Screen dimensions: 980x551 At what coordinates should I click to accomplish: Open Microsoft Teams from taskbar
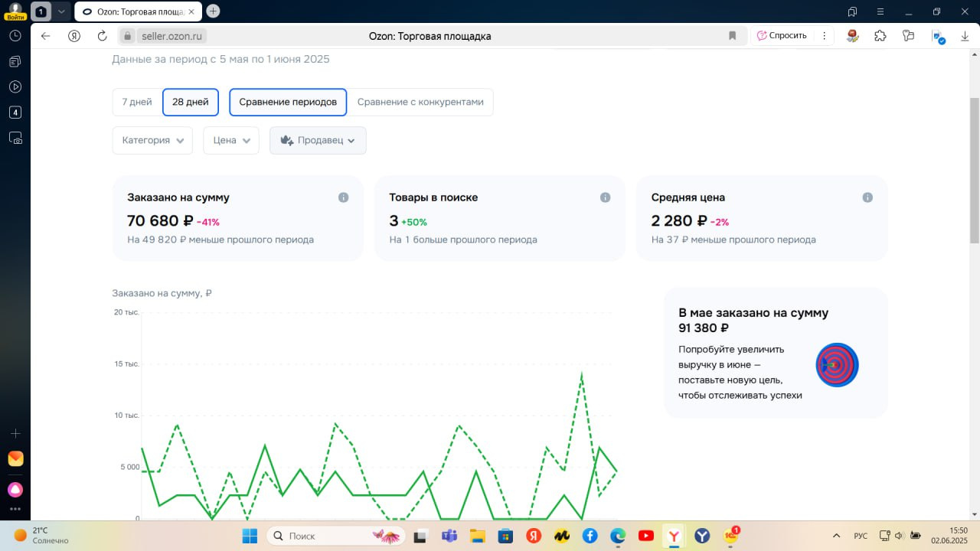[449, 536]
